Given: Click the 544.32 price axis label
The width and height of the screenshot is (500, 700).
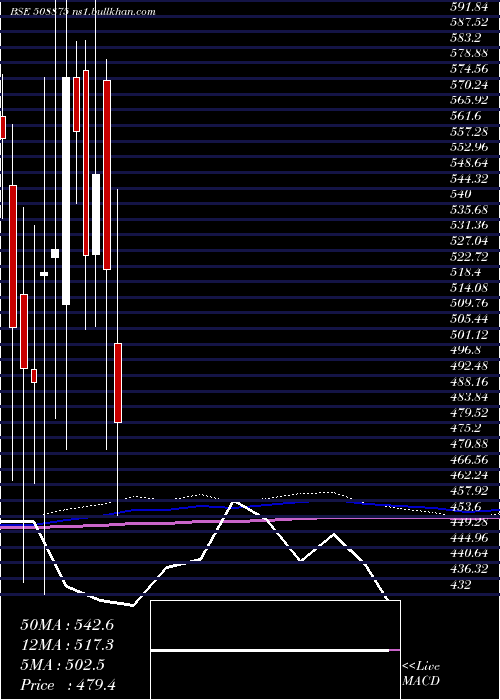Looking at the screenshot, I should click(470, 178).
